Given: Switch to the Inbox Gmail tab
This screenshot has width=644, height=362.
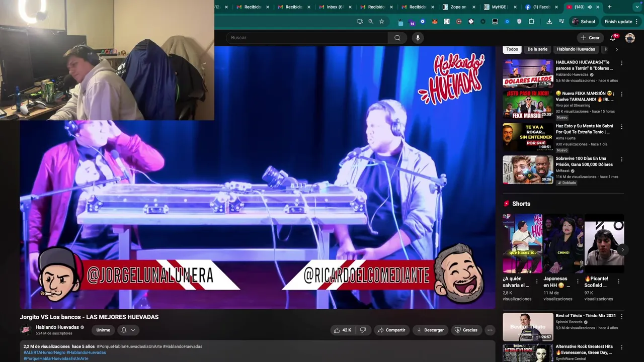Looking at the screenshot, I should tap(335, 7).
